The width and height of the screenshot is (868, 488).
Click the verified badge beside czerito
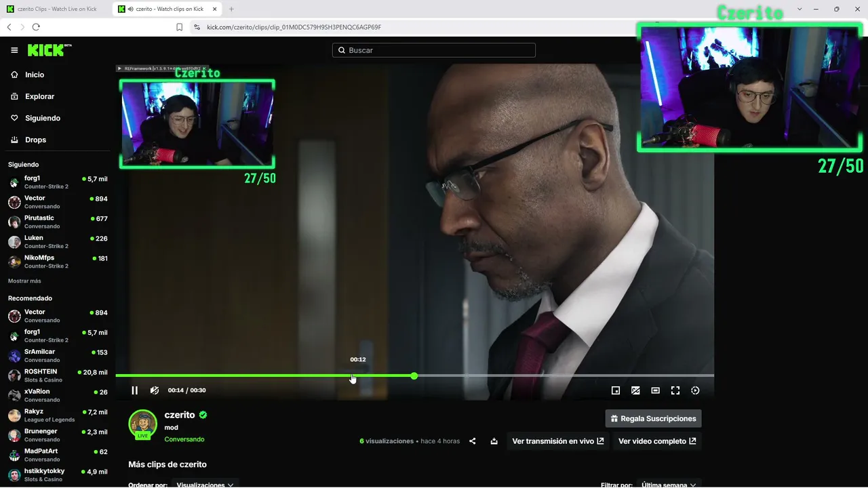pos(203,415)
